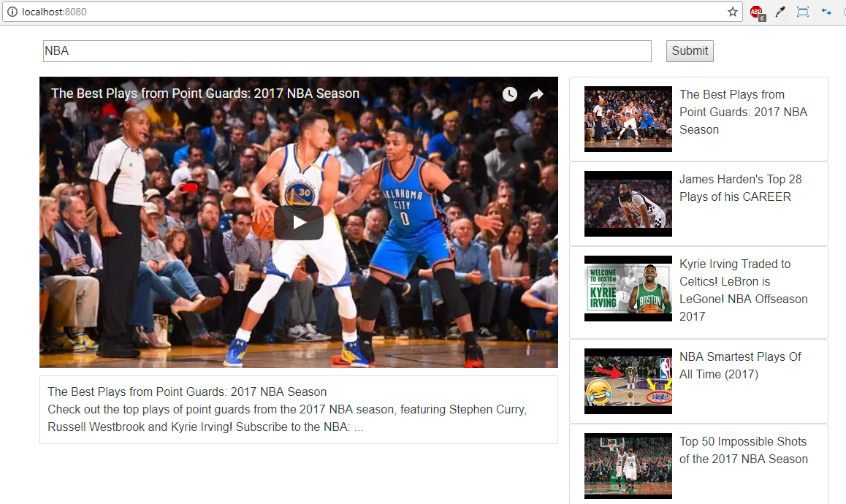Open the screen capture extension icon

(803, 12)
